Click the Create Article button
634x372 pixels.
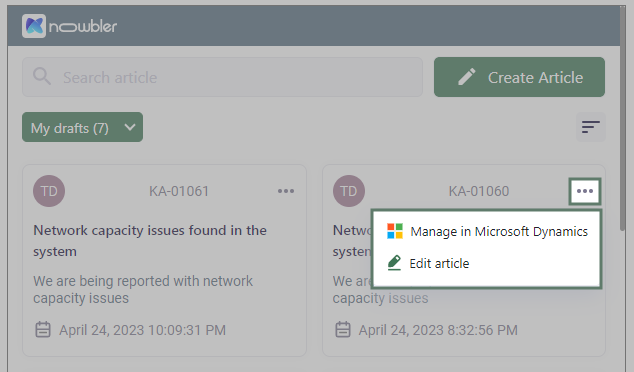tap(519, 77)
